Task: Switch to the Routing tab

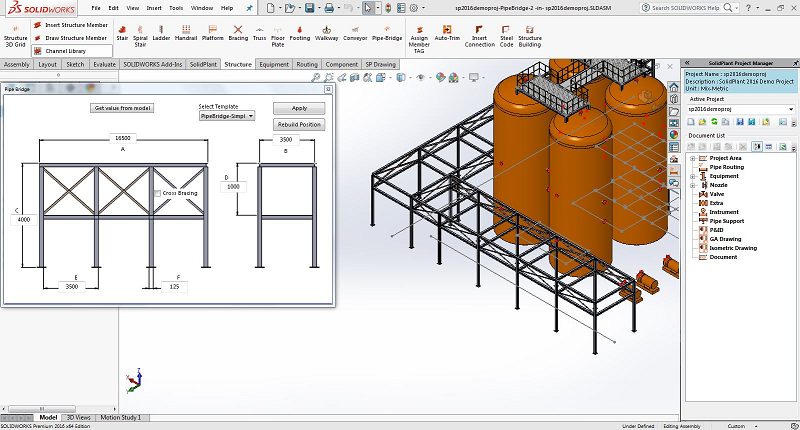Action: tap(307, 64)
